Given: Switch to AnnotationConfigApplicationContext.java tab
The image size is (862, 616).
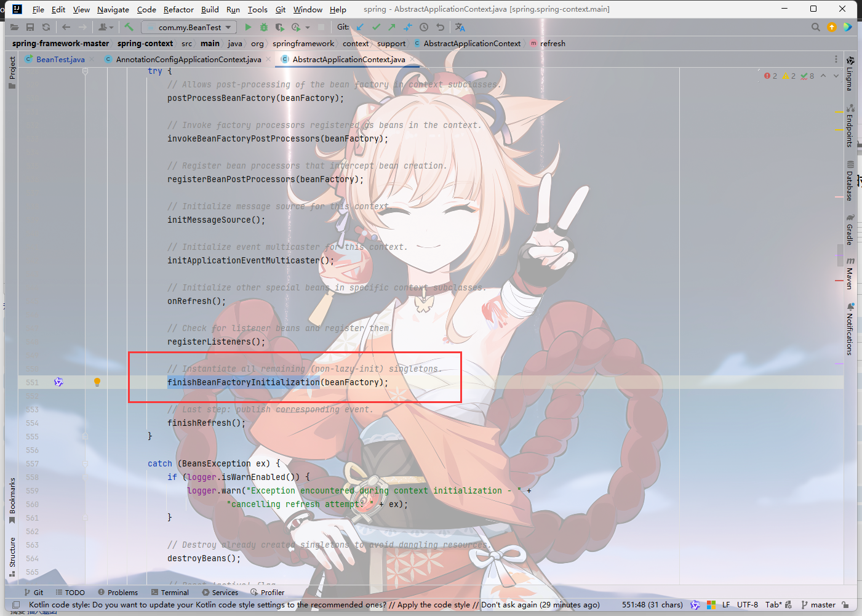Looking at the screenshot, I should coord(188,59).
